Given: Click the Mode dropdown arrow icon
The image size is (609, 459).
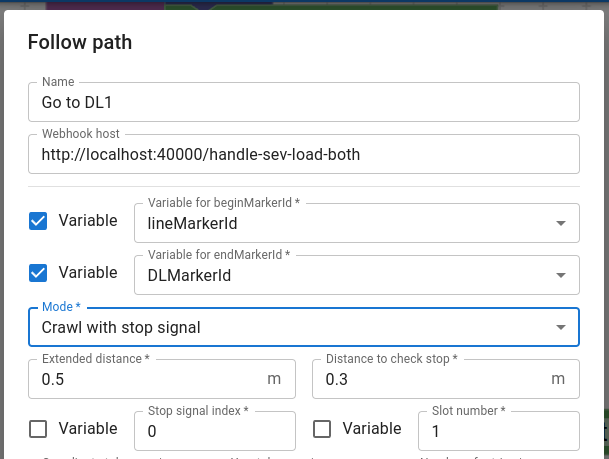Looking at the screenshot, I should pyautogui.click(x=560, y=327).
